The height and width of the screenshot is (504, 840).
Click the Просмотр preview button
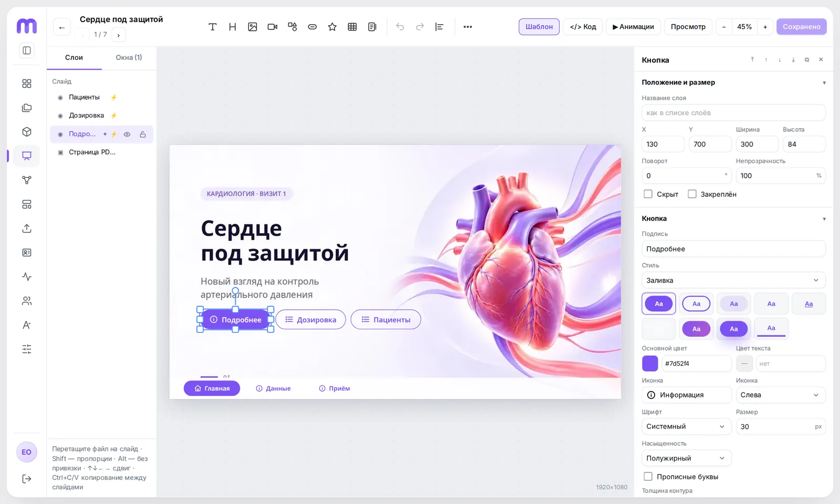click(688, 27)
